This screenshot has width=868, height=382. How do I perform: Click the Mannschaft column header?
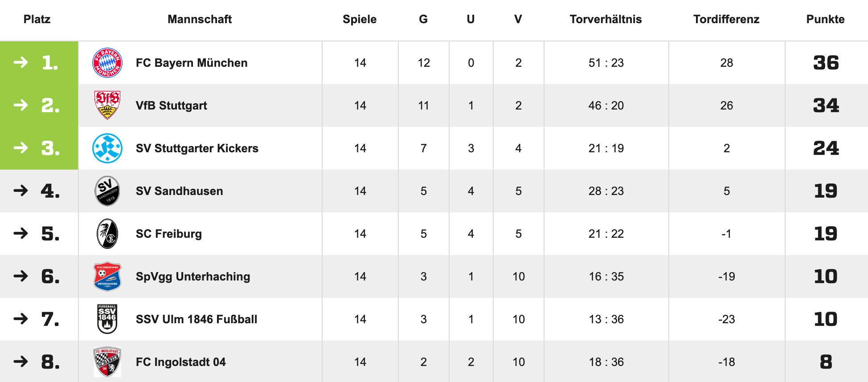coord(200,19)
